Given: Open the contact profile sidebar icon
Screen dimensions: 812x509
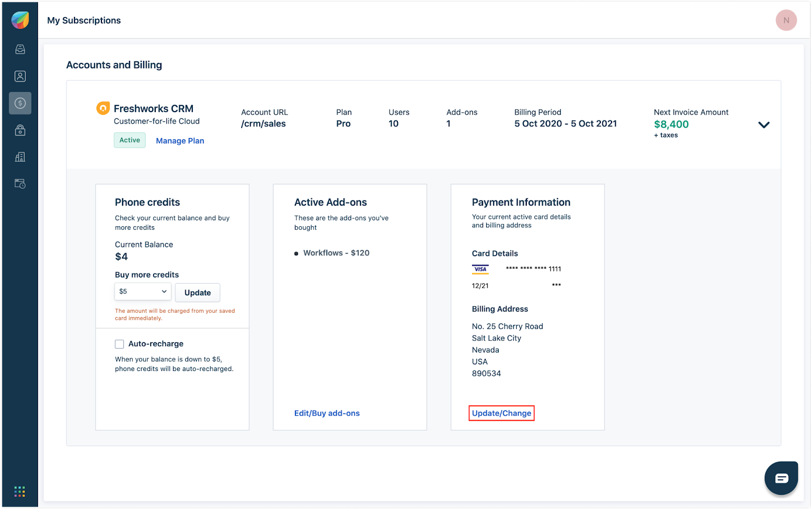Looking at the screenshot, I should tap(20, 76).
